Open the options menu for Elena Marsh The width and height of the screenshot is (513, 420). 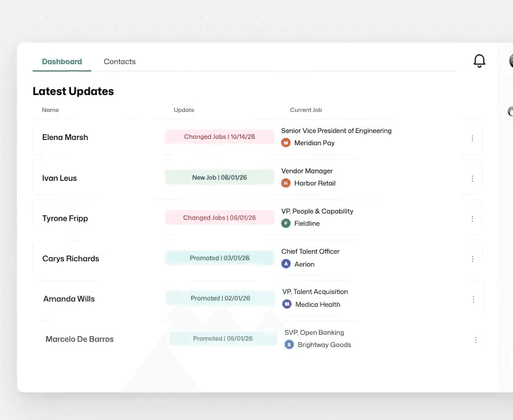[x=472, y=138]
